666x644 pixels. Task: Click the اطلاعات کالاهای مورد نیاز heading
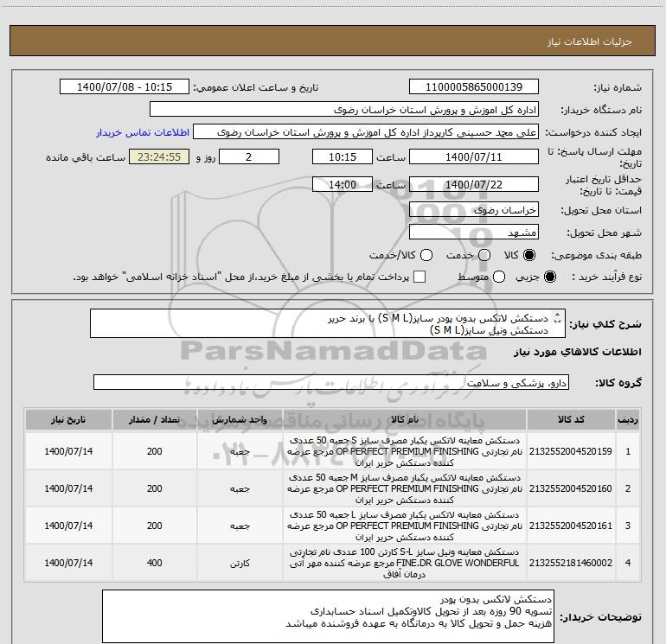coord(577,353)
